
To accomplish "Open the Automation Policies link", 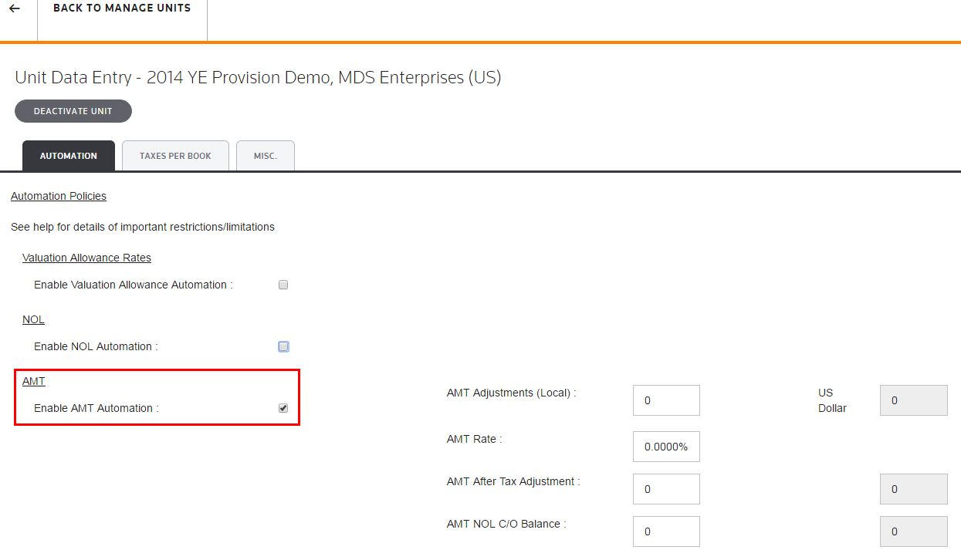I will (x=59, y=196).
